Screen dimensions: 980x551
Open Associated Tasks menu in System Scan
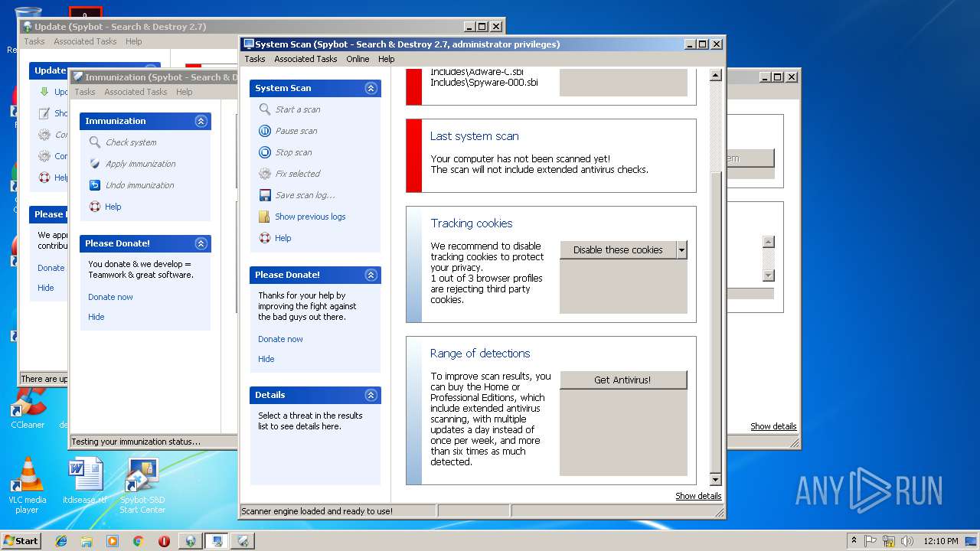point(305,59)
